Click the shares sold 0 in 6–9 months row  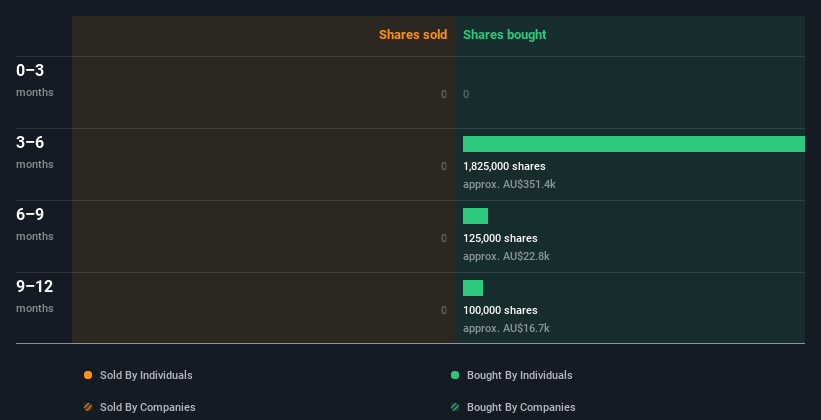pos(444,238)
